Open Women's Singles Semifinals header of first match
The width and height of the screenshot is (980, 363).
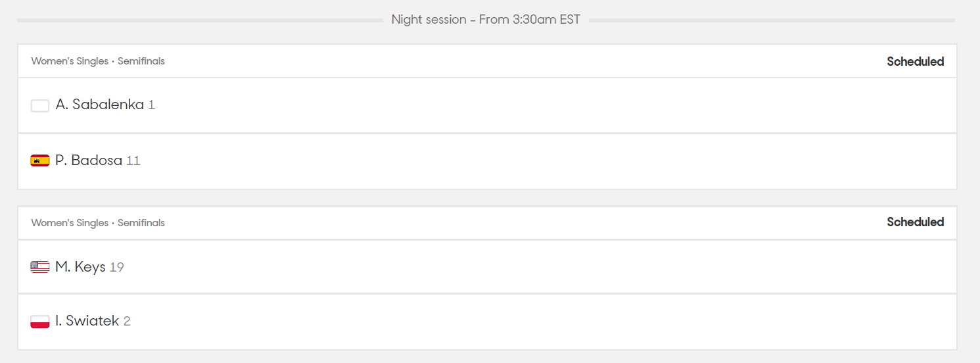98,61
